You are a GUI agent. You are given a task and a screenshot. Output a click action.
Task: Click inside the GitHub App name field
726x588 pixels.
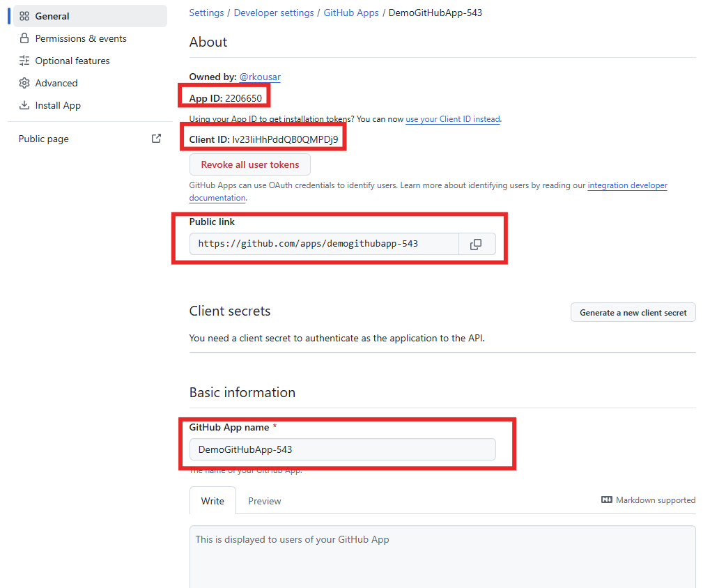coord(342,449)
